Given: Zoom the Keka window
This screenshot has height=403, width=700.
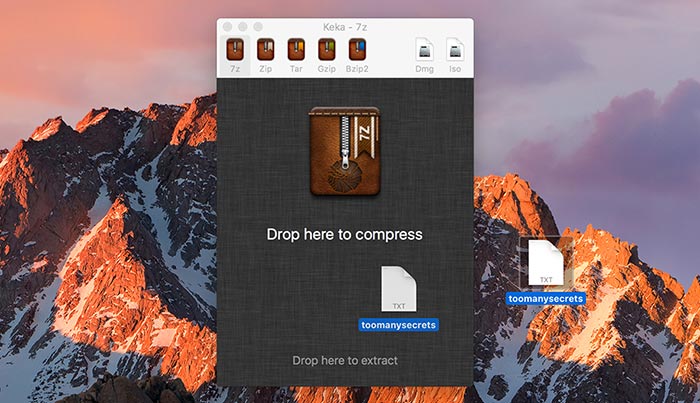Looking at the screenshot, I should (258, 27).
